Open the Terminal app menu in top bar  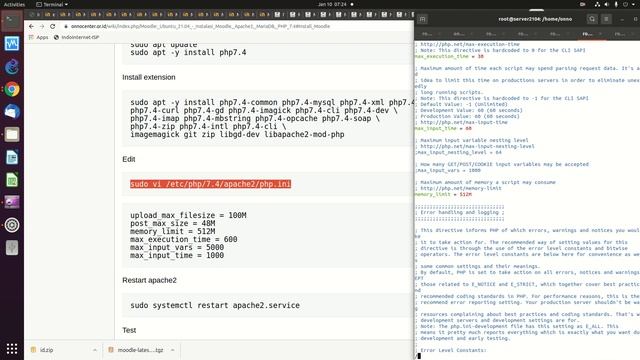pos(52,4)
